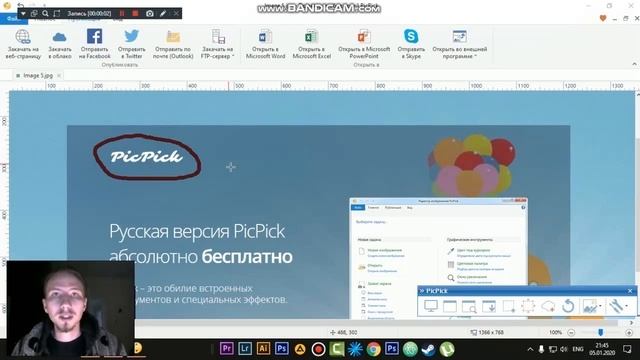Open Bandicam red record icon in taskbar

click(x=318, y=349)
